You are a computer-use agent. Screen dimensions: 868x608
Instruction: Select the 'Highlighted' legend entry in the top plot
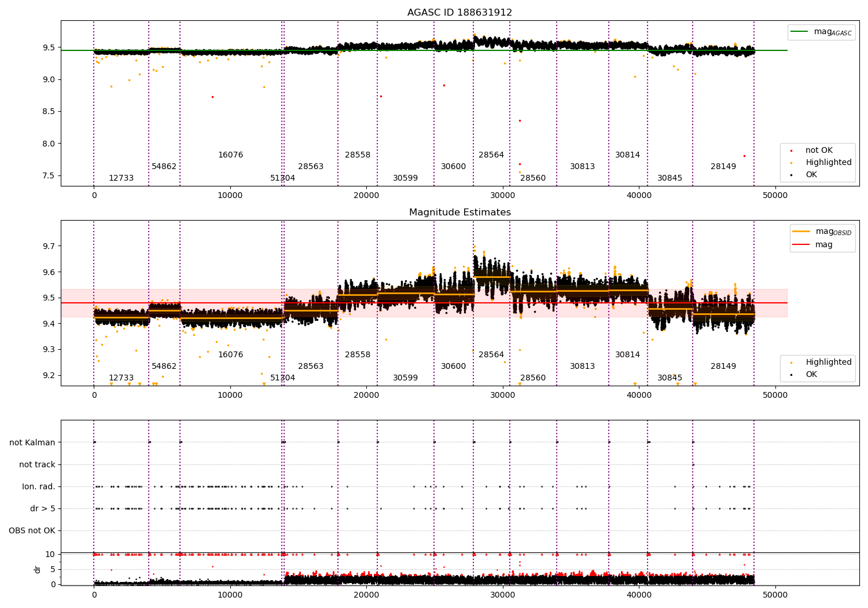[828, 163]
